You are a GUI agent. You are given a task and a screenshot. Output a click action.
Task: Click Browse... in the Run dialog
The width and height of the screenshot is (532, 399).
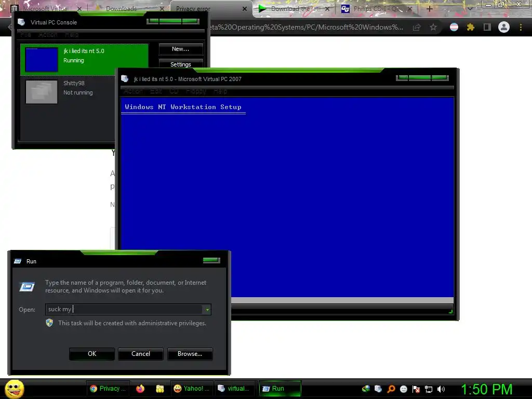tap(190, 353)
